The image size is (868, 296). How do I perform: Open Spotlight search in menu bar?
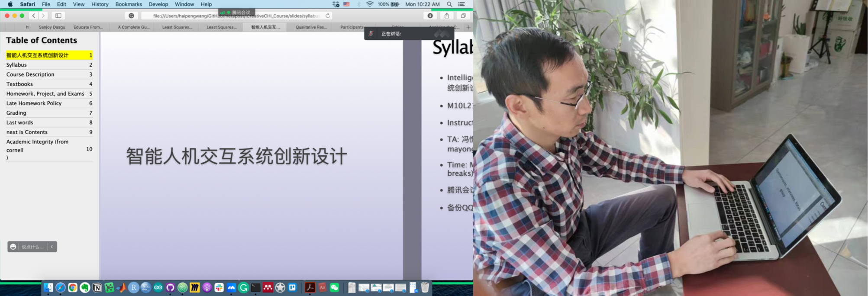(449, 4)
